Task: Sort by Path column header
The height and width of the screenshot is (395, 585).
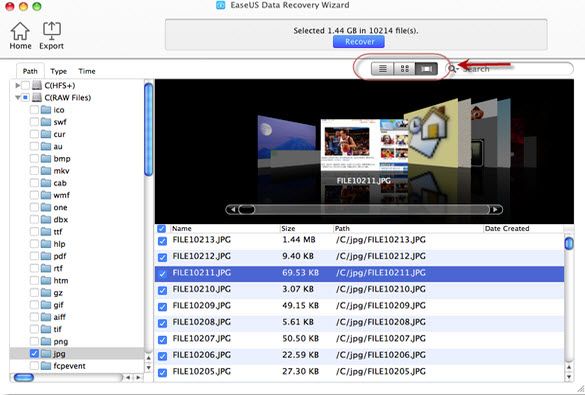Action: (x=408, y=228)
